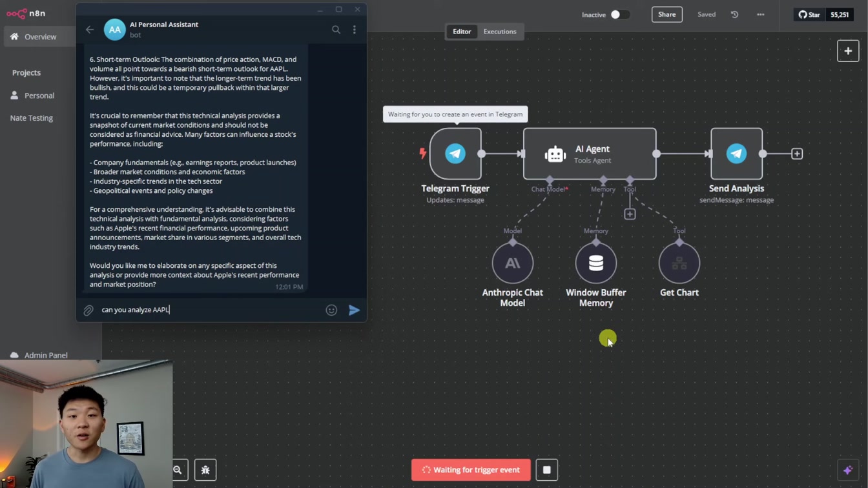Switch to the Executions tab
Viewport: 868px width, 488px height.
tap(500, 32)
